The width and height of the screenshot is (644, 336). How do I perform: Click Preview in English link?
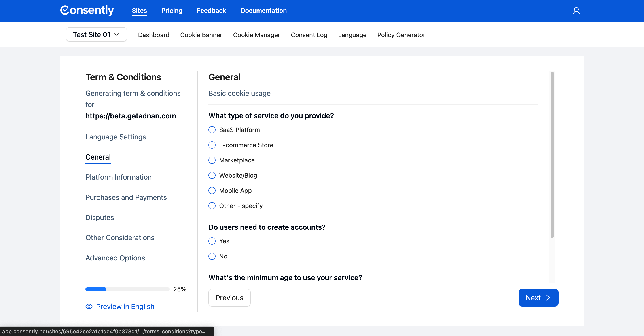coord(125,306)
